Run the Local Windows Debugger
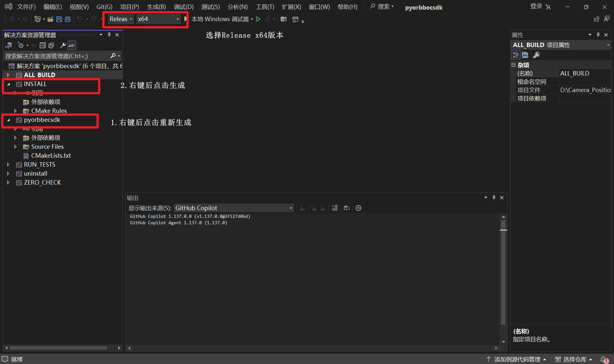The width and height of the screenshot is (614, 364). 258,19
